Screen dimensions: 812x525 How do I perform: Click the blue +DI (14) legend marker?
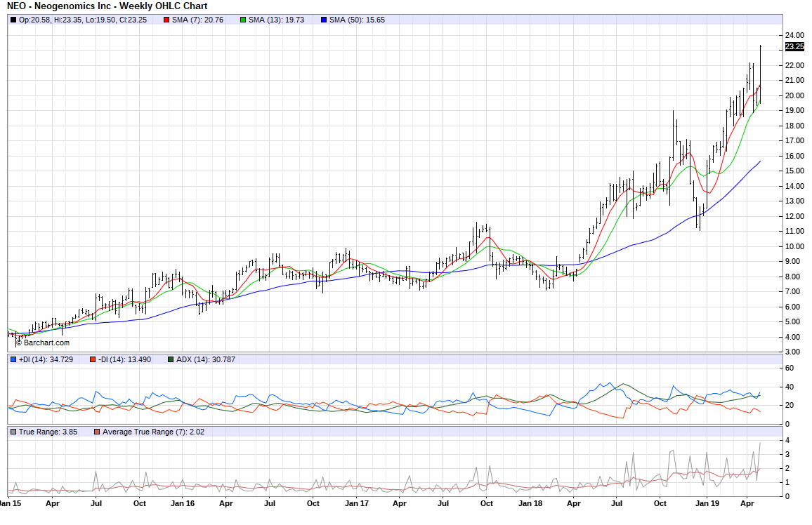coord(13,360)
